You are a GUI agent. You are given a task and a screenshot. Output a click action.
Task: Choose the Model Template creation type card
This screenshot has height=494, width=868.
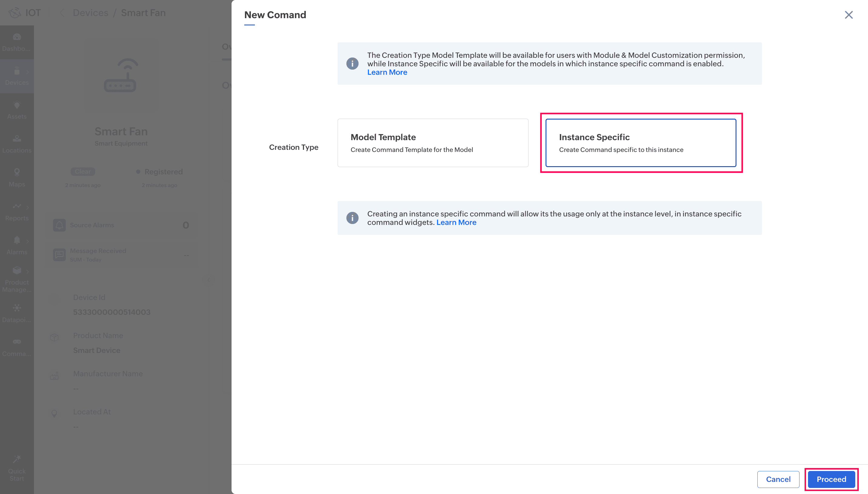coord(433,143)
